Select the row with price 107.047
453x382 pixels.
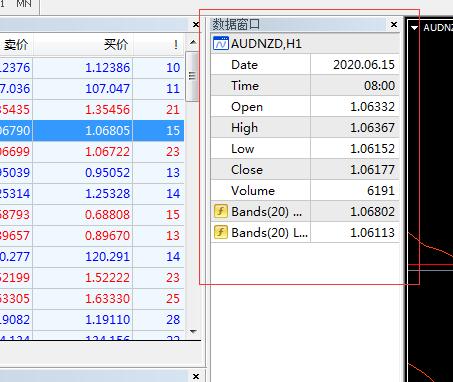92,89
